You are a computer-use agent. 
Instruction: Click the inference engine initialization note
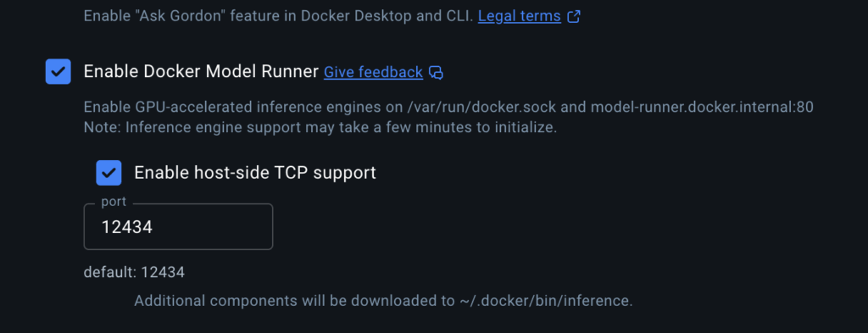(320, 127)
